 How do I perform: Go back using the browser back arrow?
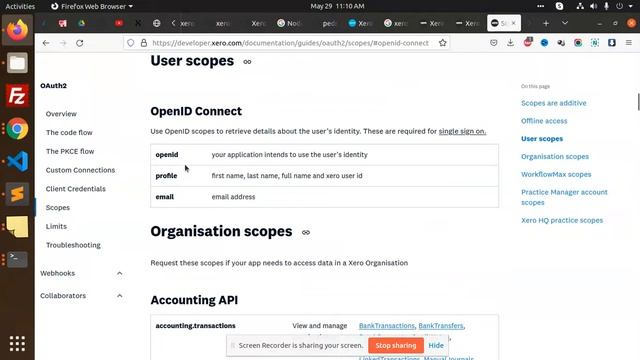pos(46,43)
